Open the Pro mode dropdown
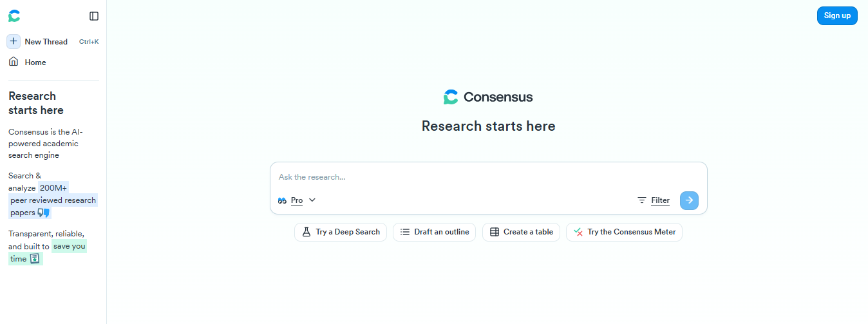The image size is (868, 324). click(x=297, y=200)
